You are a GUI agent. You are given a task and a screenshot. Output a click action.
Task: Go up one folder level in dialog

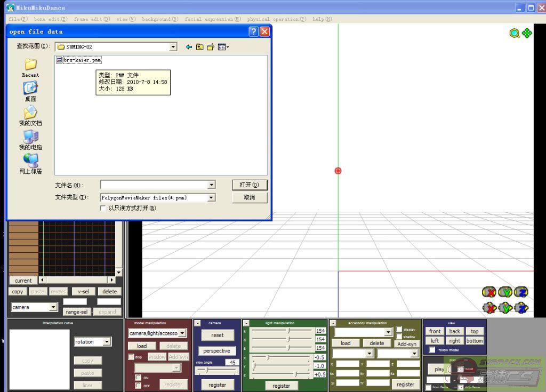[x=199, y=47]
